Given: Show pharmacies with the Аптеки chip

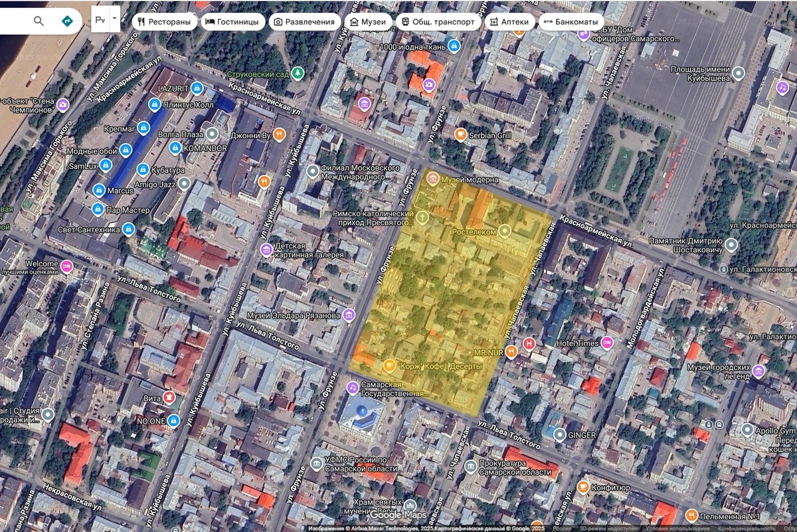Looking at the screenshot, I should [x=509, y=21].
